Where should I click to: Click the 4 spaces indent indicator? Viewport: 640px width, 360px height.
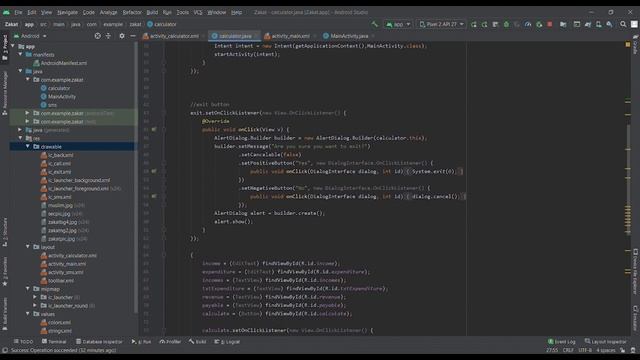coord(606,350)
